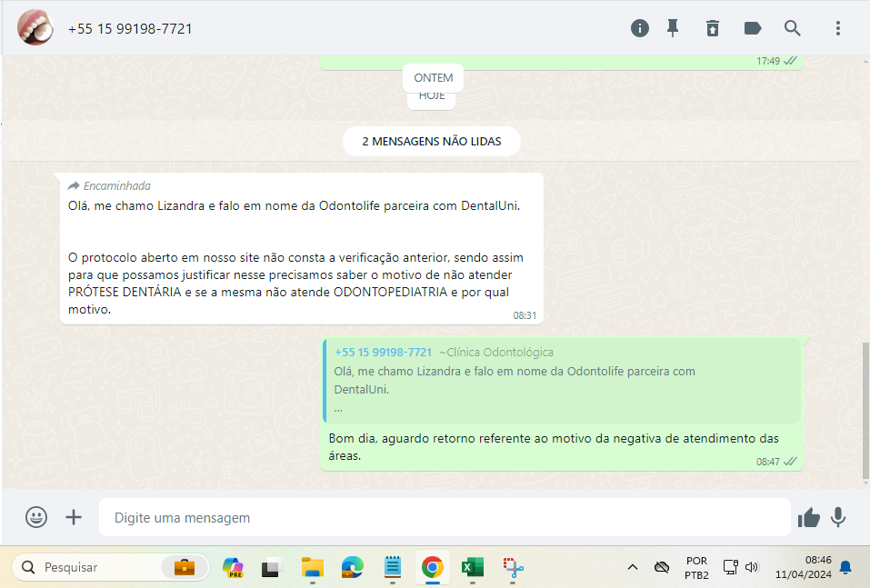Click the phone number +55 15 99198-7721 header
This screenshot has height=588, width=870.
[130, 29]
